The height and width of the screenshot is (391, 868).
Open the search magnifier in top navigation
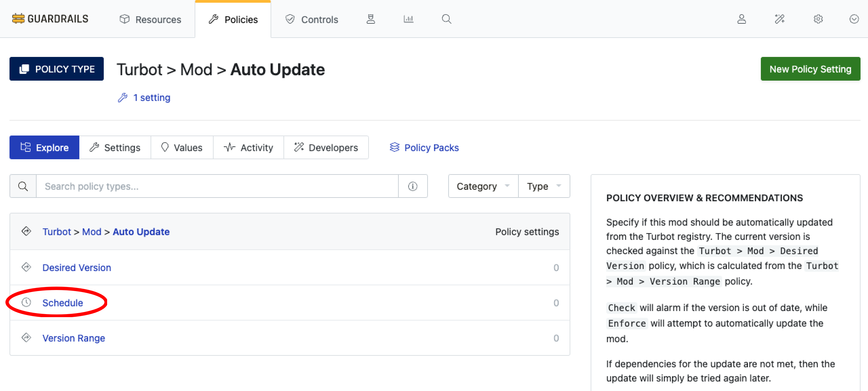[x=447, y=19]
